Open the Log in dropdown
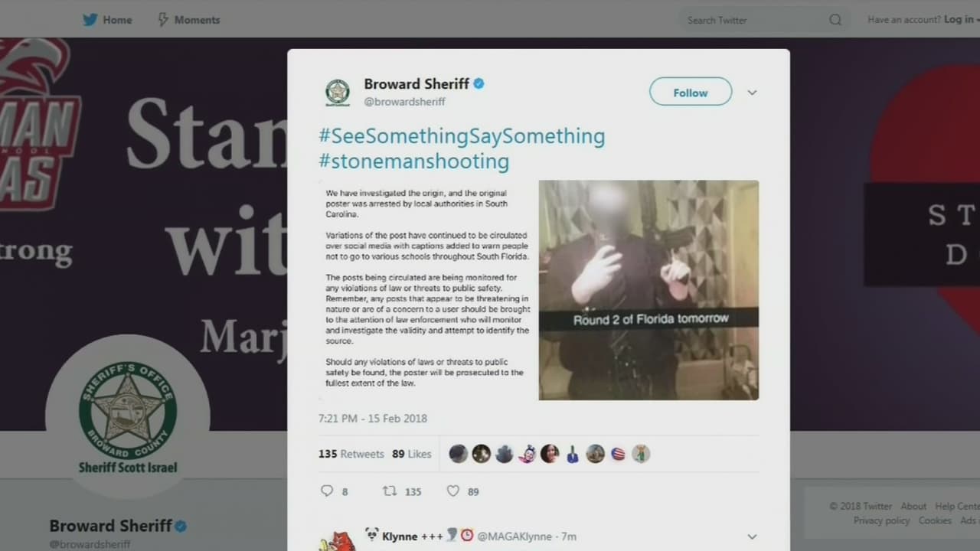The height and width of the screenshot is (551, 980). point(962,19)
